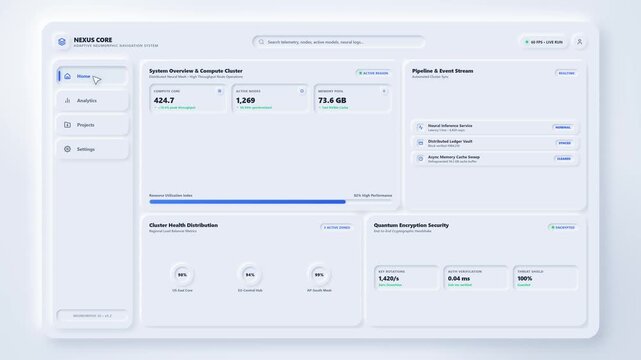This screenshot has width=641, height=360.
Task: Focus the telemetry search field
Action: pos(338,42)
